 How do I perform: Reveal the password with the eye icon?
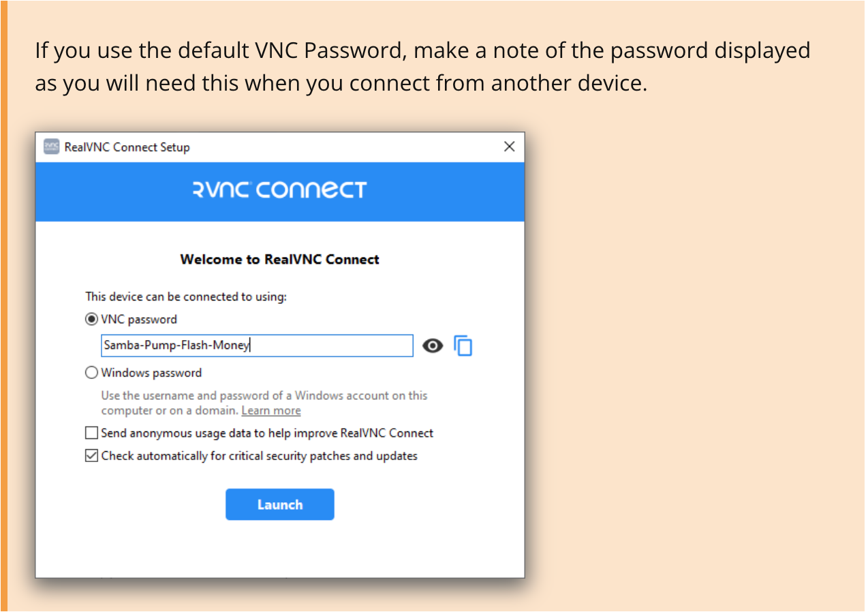click(433, 346)
